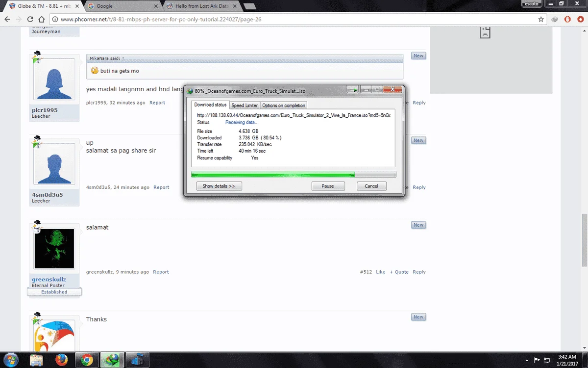
Task: Open the blue app icon on taskbar
Action: coord(138,360)
